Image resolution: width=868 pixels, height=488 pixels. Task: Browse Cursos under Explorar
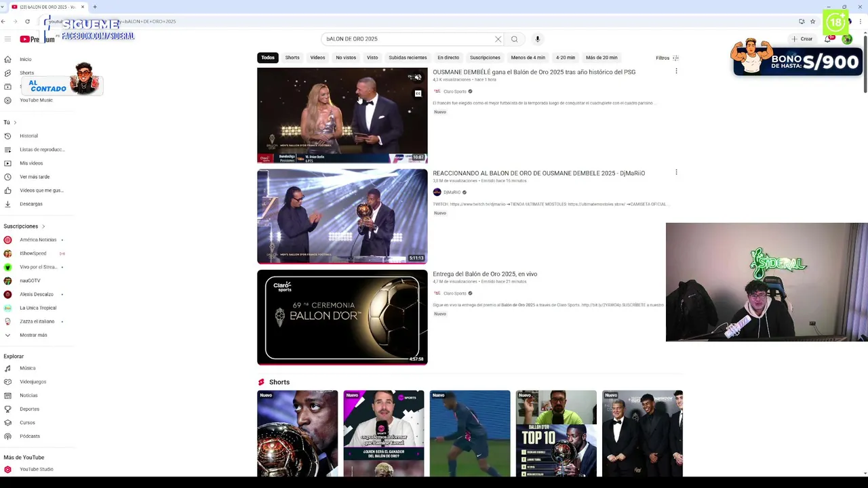coord(27,423)
